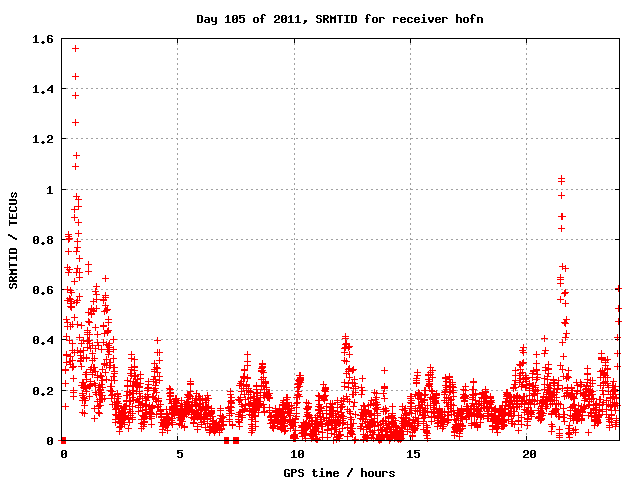Click the x-axis tick label '10'

click(294, 454)
